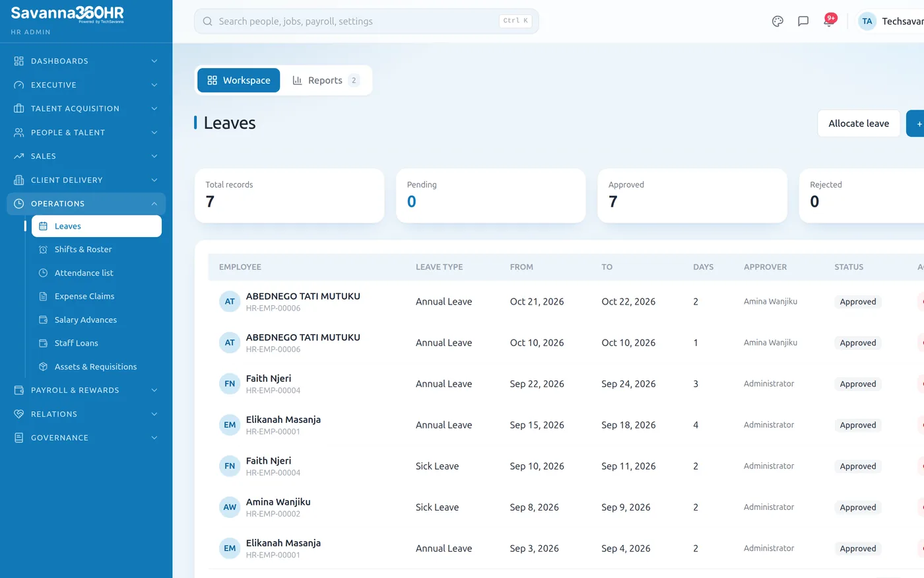Expand the Governance section chevron
The height and width of the screenshot is (578, 924).
pos(154,437)
